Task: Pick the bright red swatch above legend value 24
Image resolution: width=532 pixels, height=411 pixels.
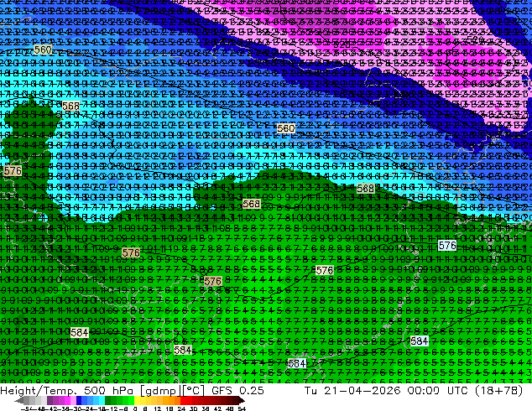Action: tap(183, 401)
